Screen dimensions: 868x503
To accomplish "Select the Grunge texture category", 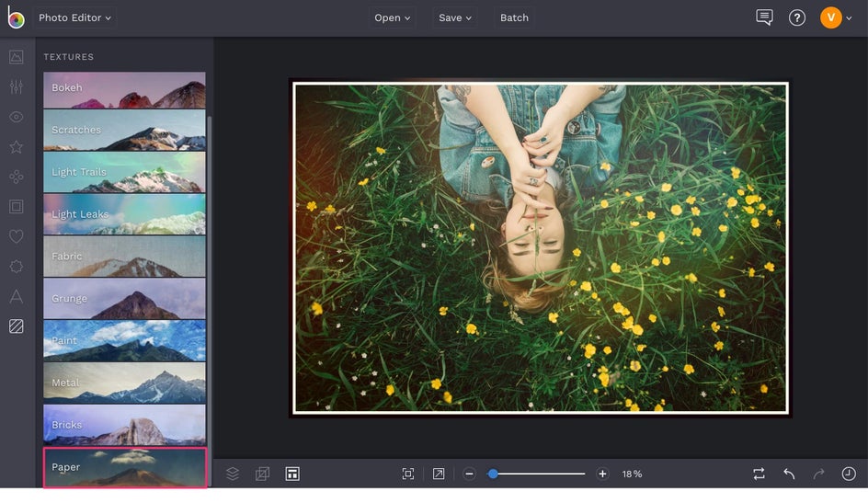I will (124, 299).
